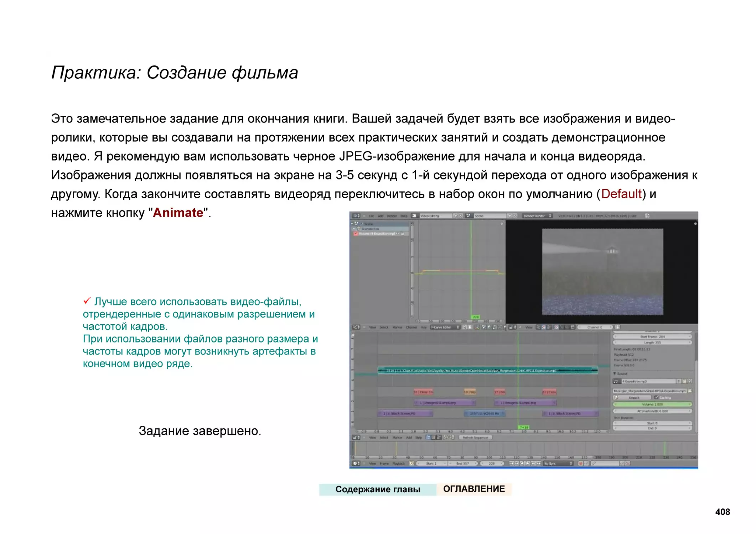Open the Key menu in F-Curve header
This screenshot has width=756, height=534.
coord(424,327)
